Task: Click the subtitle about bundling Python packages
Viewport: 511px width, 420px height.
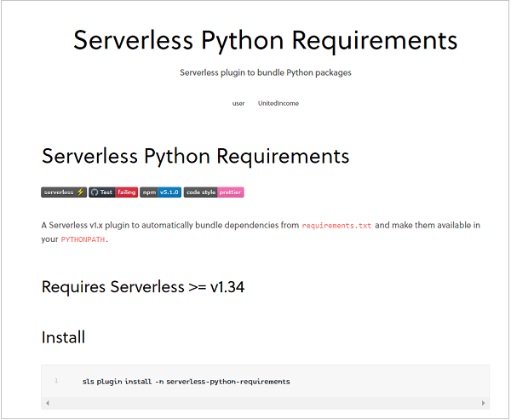Action: (265, 72)
